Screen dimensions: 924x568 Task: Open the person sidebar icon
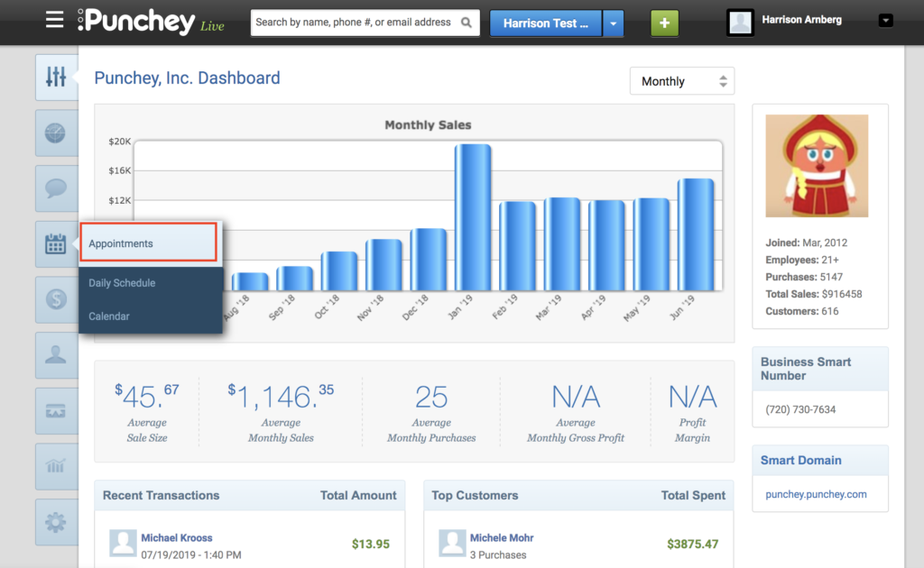[56, 355]
